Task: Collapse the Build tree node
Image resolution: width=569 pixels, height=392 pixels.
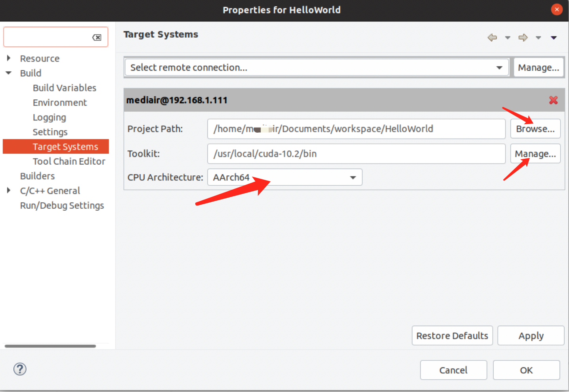Action: click(9, 73)
